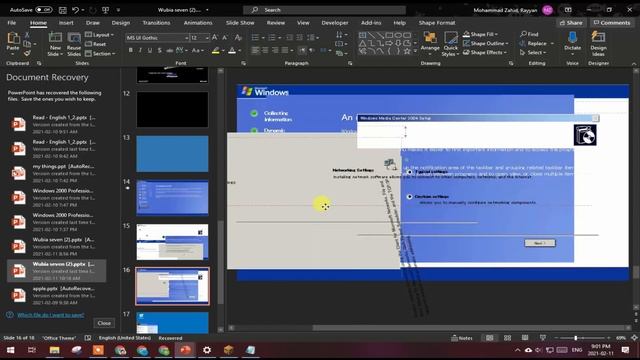Fit slide to current window
Image resolution: width=640 pixels, height=360 pixels.
[634, 338]
